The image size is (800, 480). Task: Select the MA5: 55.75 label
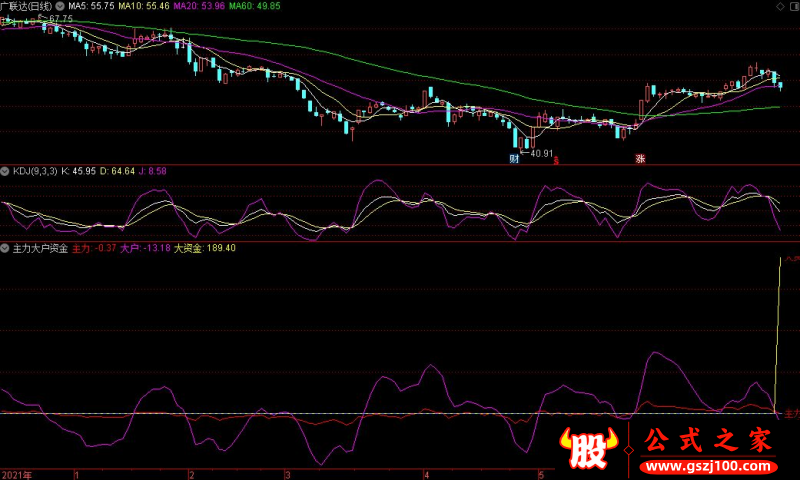91,6
